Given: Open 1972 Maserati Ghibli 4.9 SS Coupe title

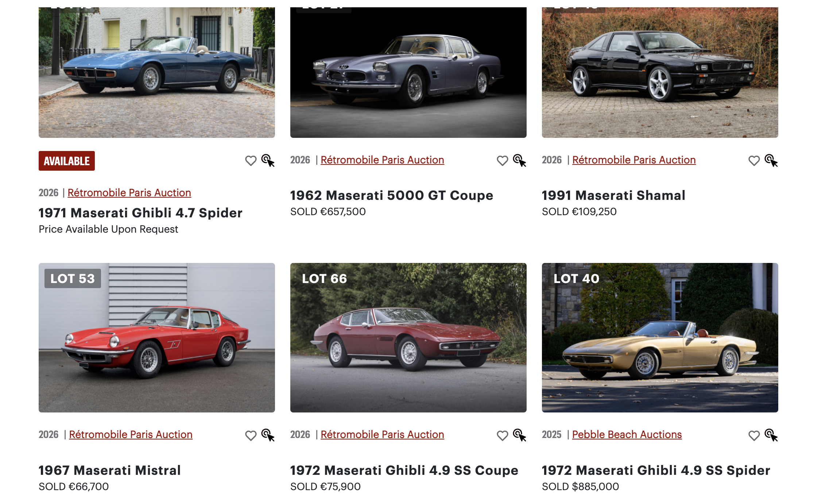Looking at the screenshot, I should tap(404, 470).
